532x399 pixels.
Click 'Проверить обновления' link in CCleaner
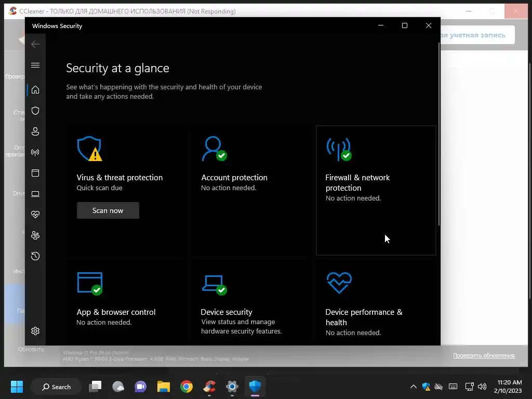tap(484, 355)
